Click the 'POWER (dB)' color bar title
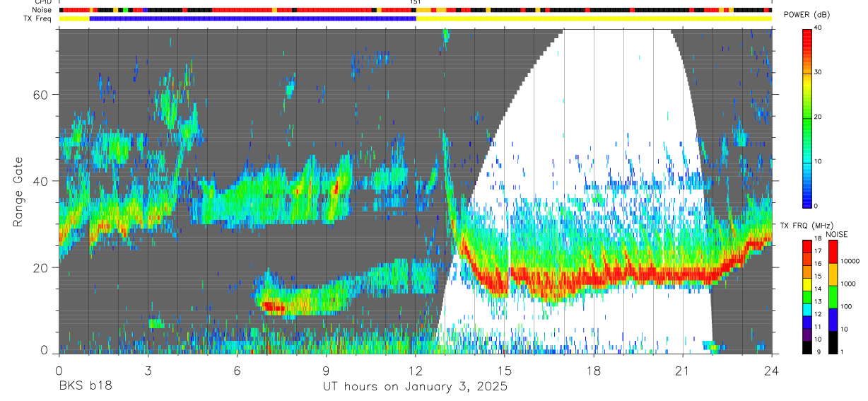Image resolution: width=868 pixels, height=401 pixels. (x=807, y=15)
